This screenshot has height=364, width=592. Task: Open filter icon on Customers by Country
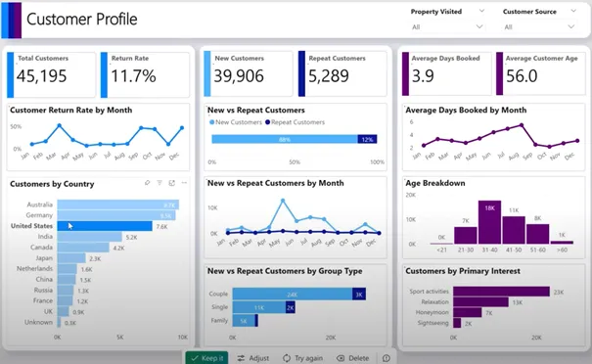[159, 183]
